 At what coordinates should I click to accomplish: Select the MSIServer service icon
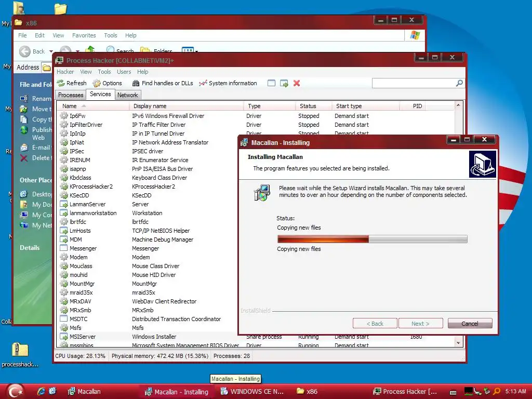pyautogui.click(x=64, y=336)
